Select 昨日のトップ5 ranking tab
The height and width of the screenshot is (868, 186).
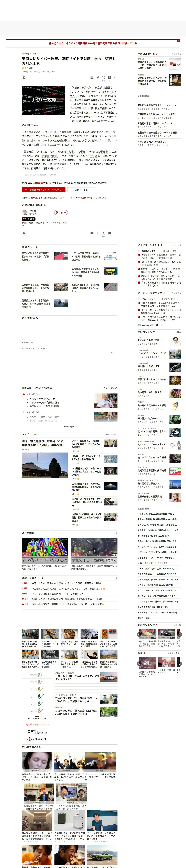tap(169, 251)
